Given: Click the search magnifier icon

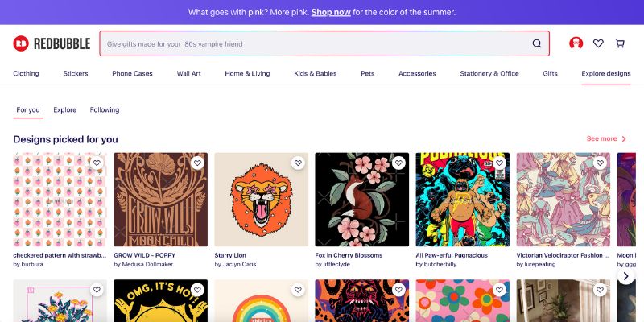Looking at the screenshot, I should pos(537,43).
